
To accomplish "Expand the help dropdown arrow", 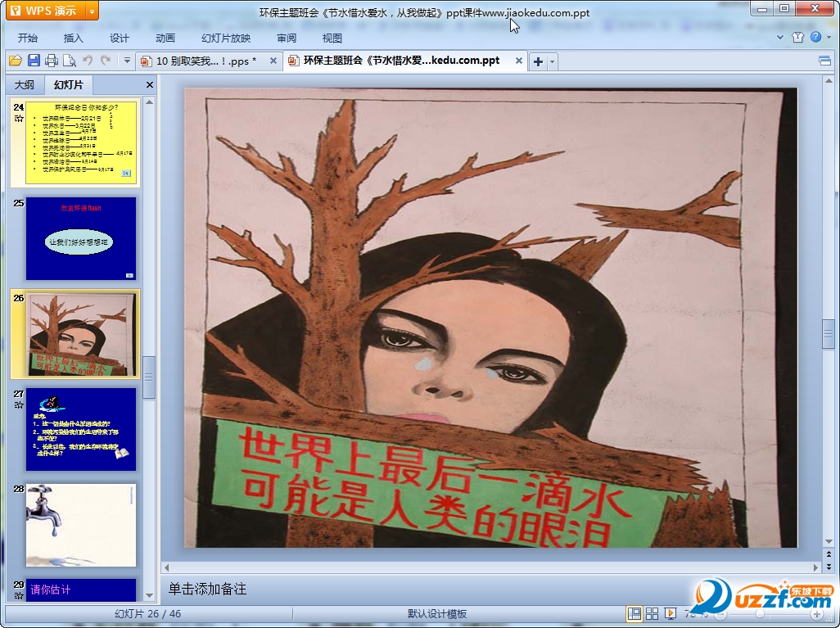I will click(829, 37).
